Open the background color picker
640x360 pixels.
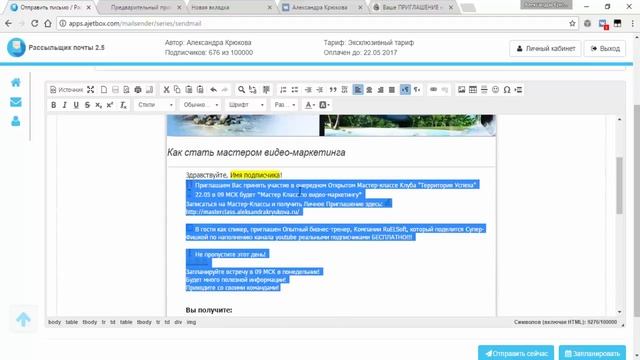[x=324, y=105]
